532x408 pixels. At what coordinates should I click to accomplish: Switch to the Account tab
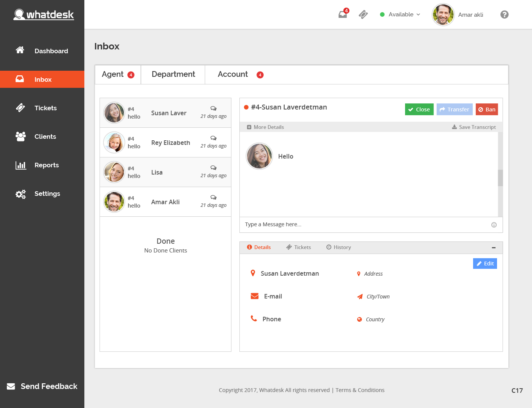pyautogui.click(x=233, y=74)
